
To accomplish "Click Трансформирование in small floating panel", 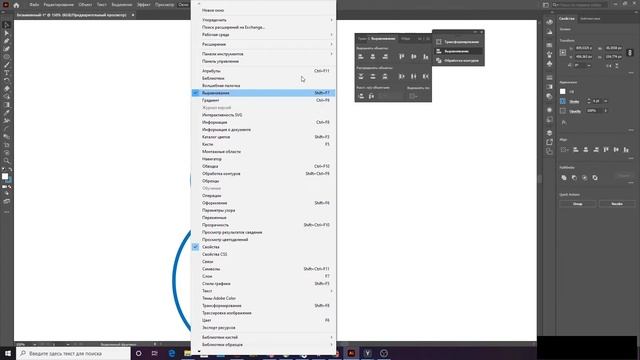I will (458, 42).
